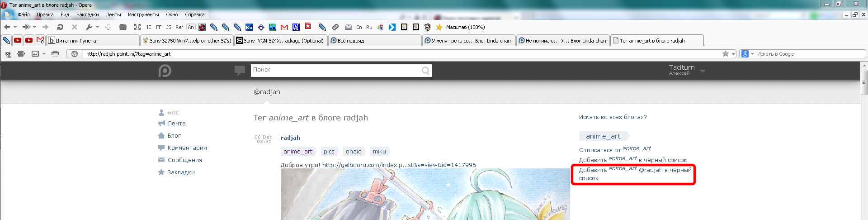This screenshot has height=220, width=868.
Task: Click the blue chevron arrow icon
Action: pyautogui.click(x=392, y=27)
